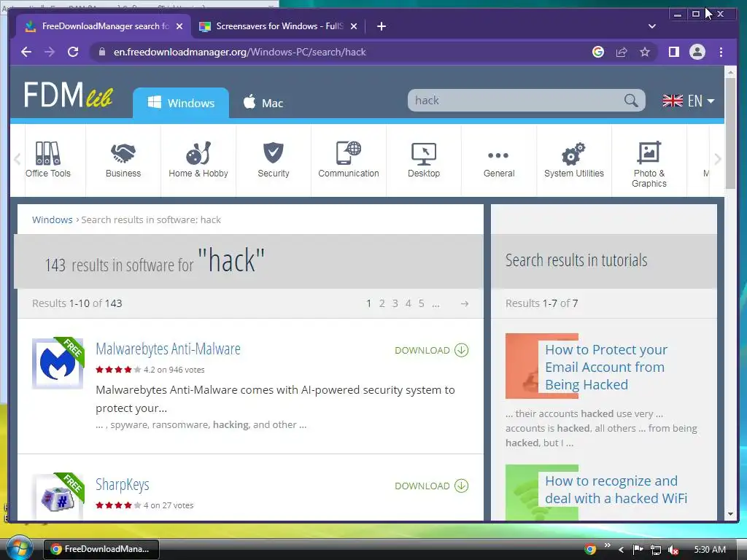Click the muted volume tray icon
747x560 pixels.
click(x=673, y=550)
